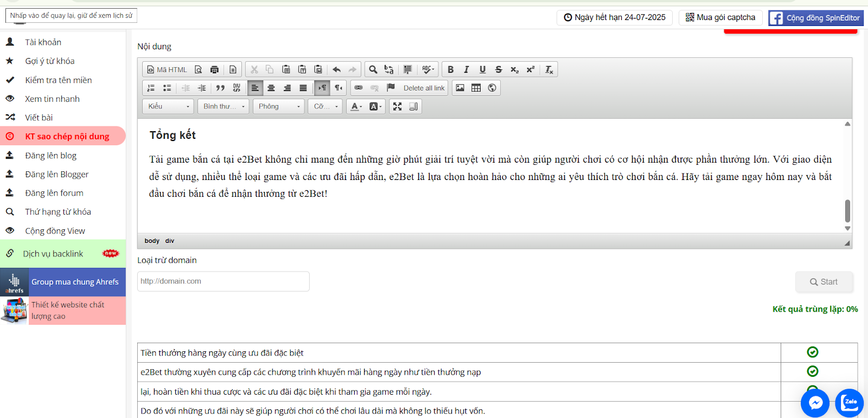Insert an anchor with the flag icon

tap(391, 88)
